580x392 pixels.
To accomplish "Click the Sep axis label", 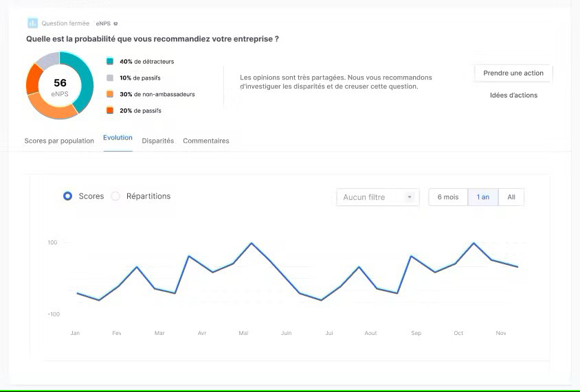I will (416, 333).
